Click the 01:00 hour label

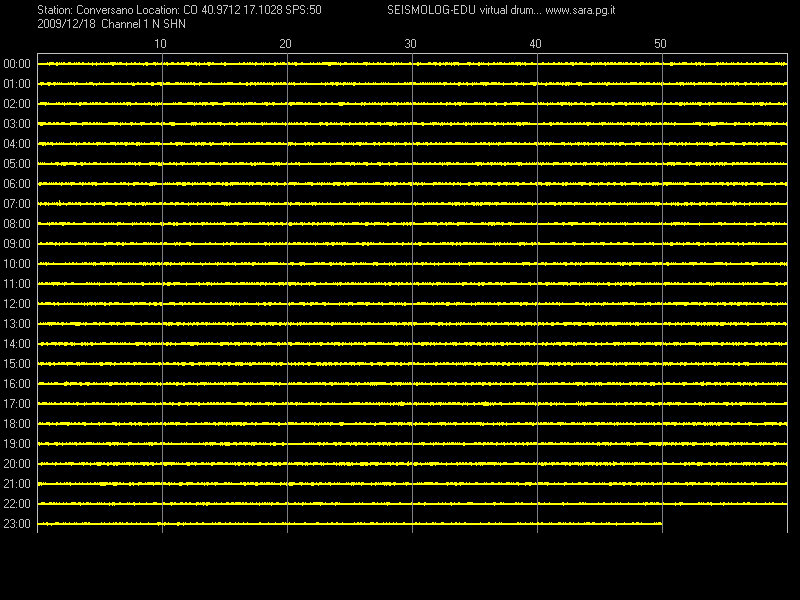pyautogui.click(x=17, y=84)
